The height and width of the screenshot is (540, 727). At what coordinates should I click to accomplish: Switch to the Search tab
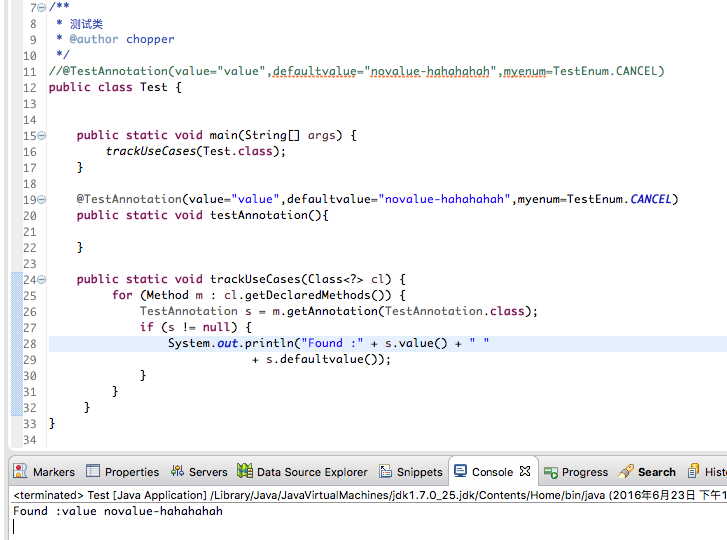(x=647, y=472)
